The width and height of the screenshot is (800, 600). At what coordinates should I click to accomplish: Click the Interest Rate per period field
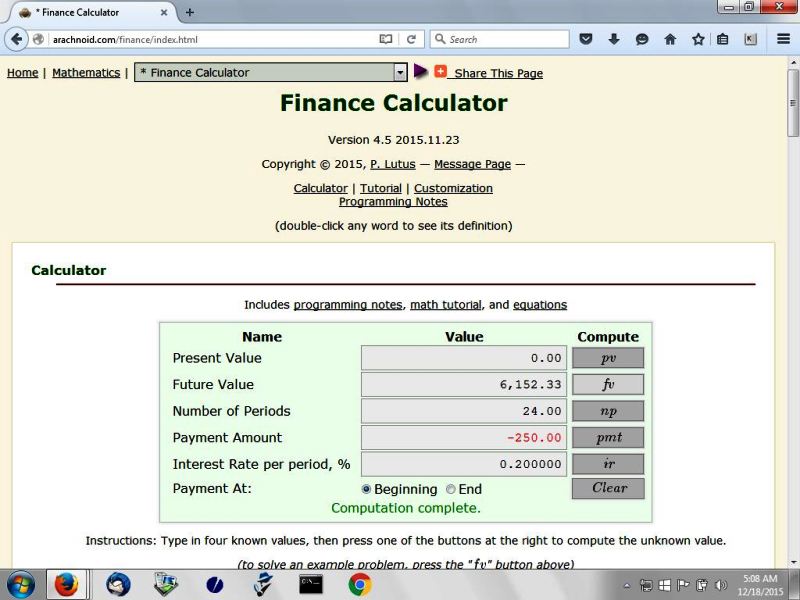pos(464,464)
